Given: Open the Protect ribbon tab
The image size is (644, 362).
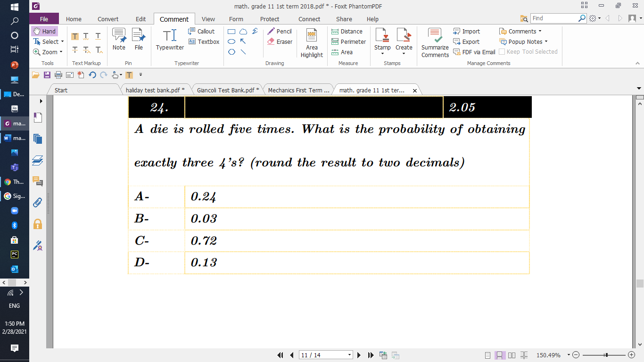Looking at the screenshot, I should [270, 19].
